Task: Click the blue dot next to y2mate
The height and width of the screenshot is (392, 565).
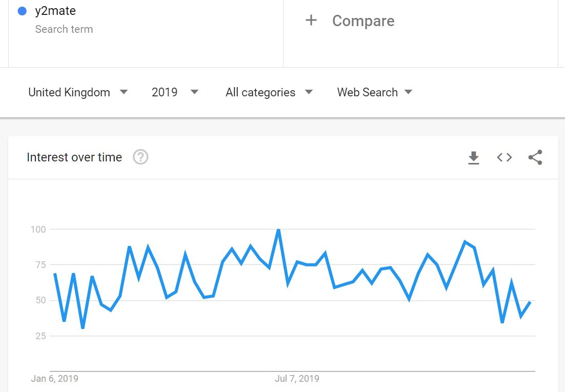Action: tap(22, 11)
